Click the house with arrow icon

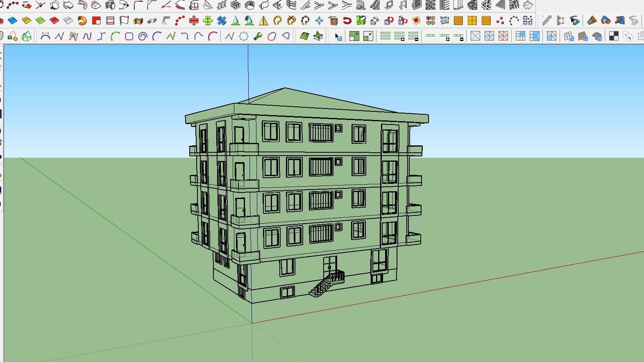pyautogui.click(x=528, y=5)
